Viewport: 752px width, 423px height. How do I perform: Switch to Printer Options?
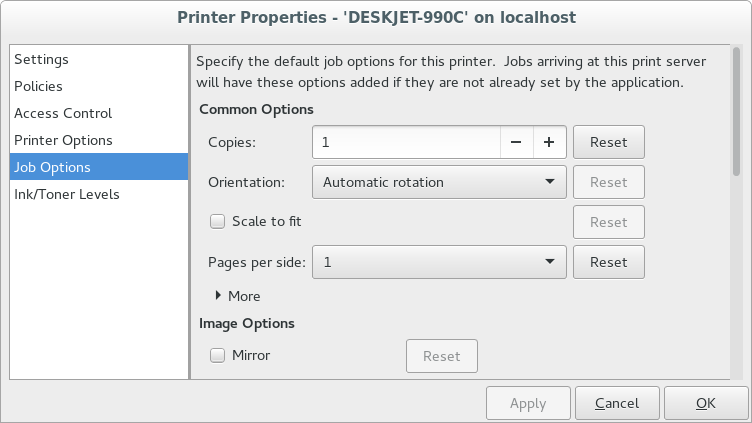click(x=63, y=141)
